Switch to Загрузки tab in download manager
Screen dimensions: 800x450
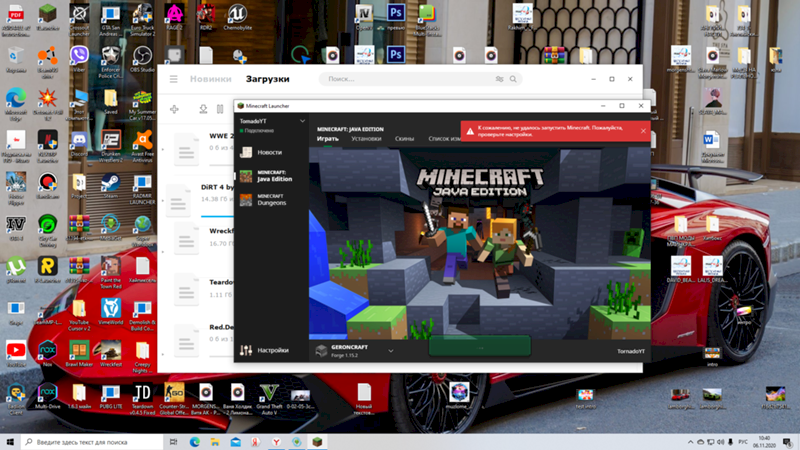coord(267,79)
